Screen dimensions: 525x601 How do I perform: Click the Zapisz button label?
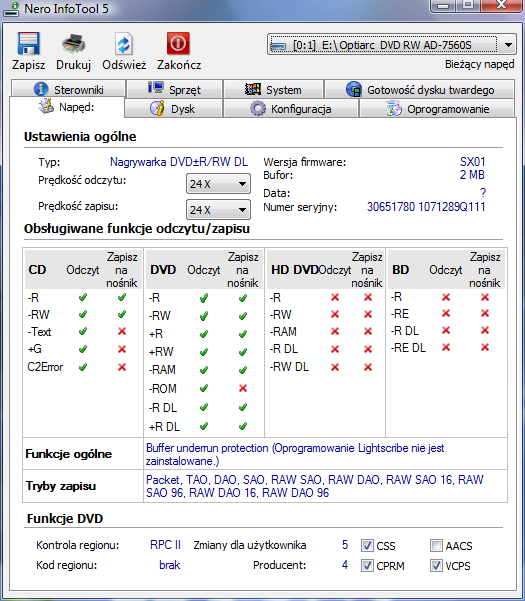point(28,65)
